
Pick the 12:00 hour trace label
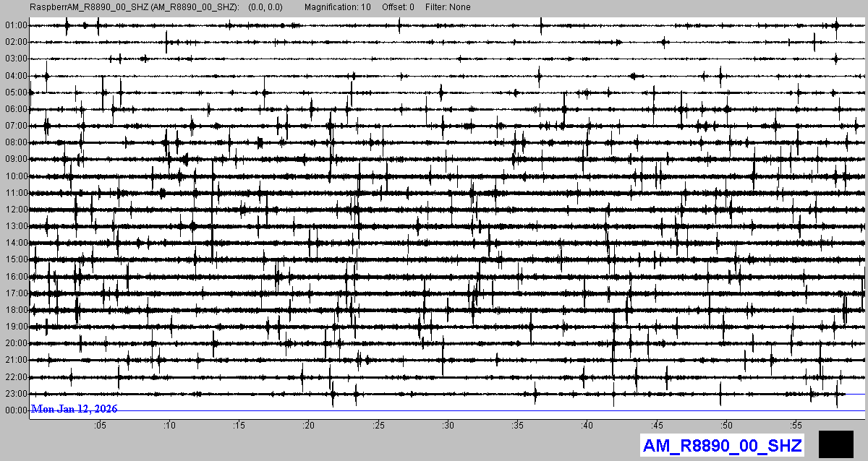[x=16, y=210]
